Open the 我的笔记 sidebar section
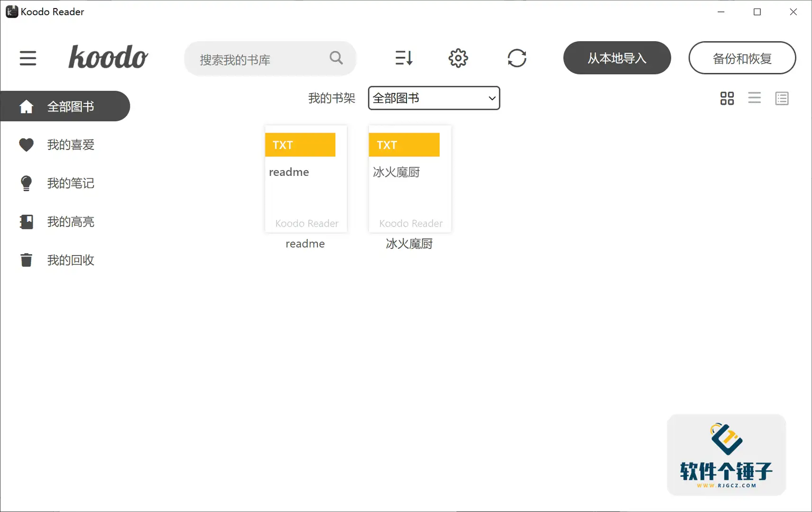This screenshot has width=812, height=512. [x=65, y=183]
